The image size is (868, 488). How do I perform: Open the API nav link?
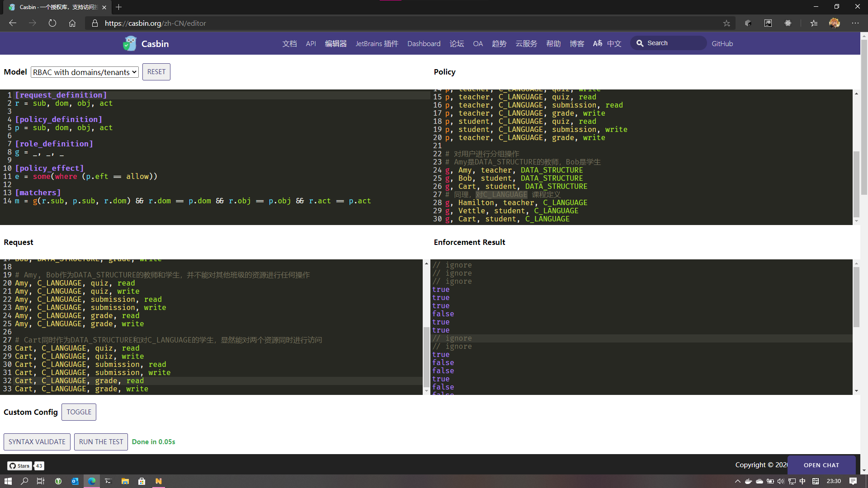(x=311, y=44)
